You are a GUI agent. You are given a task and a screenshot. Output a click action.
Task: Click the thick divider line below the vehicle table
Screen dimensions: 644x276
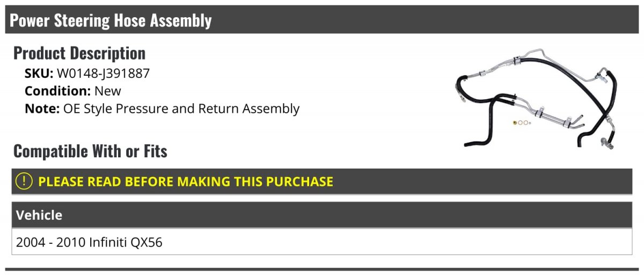pyautogui.click(x=322, y=269)
